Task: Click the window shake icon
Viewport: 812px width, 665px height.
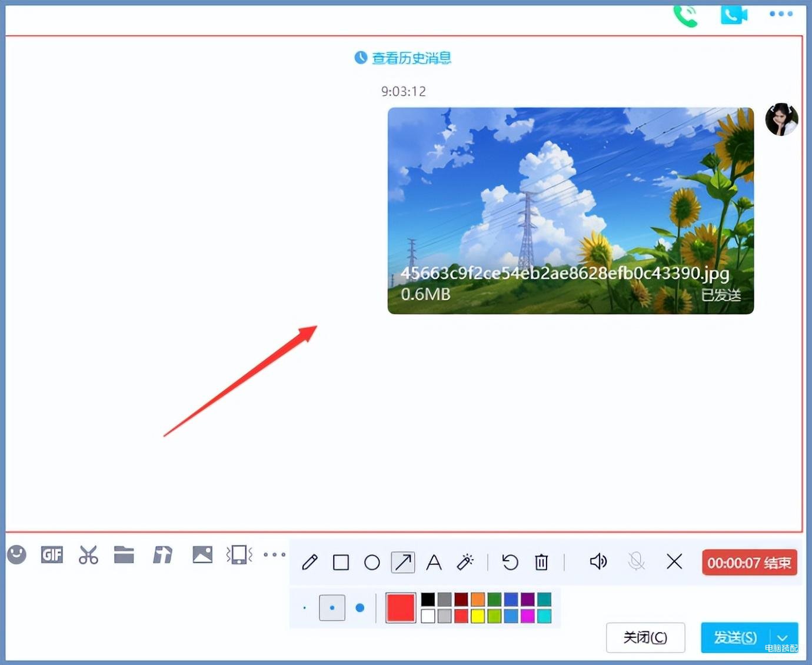Action: click(x=239, y=554)
